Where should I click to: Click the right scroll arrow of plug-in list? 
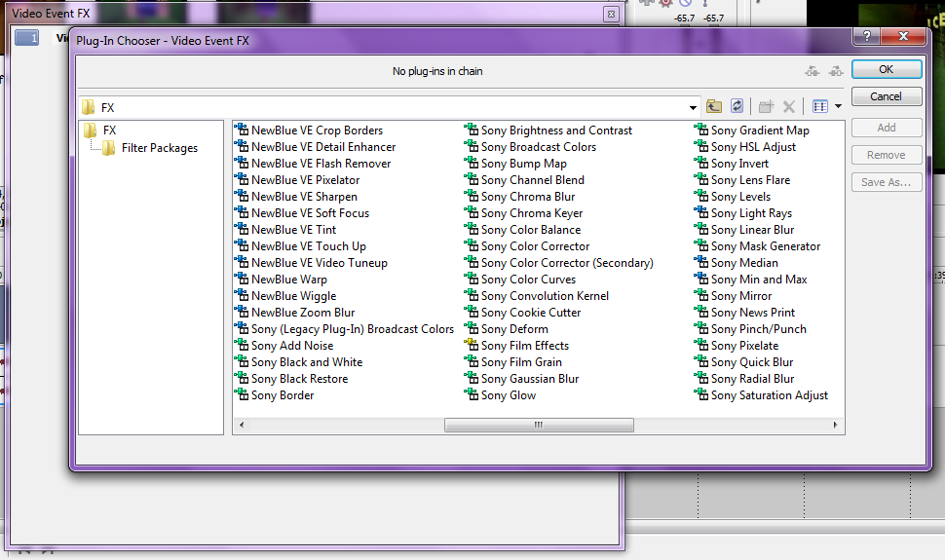835,425
